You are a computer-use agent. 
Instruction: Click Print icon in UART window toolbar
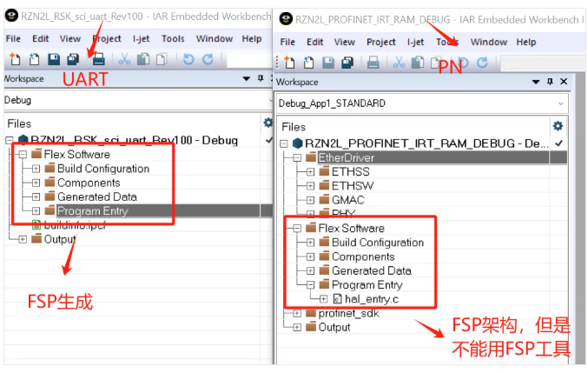(99, 59)
